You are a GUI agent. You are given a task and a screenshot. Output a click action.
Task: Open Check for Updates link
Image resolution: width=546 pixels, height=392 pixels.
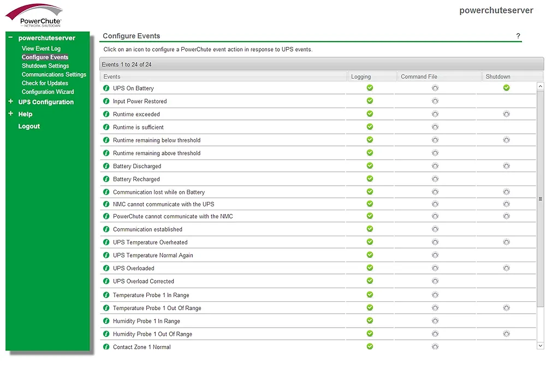click(x=45, y=84)
